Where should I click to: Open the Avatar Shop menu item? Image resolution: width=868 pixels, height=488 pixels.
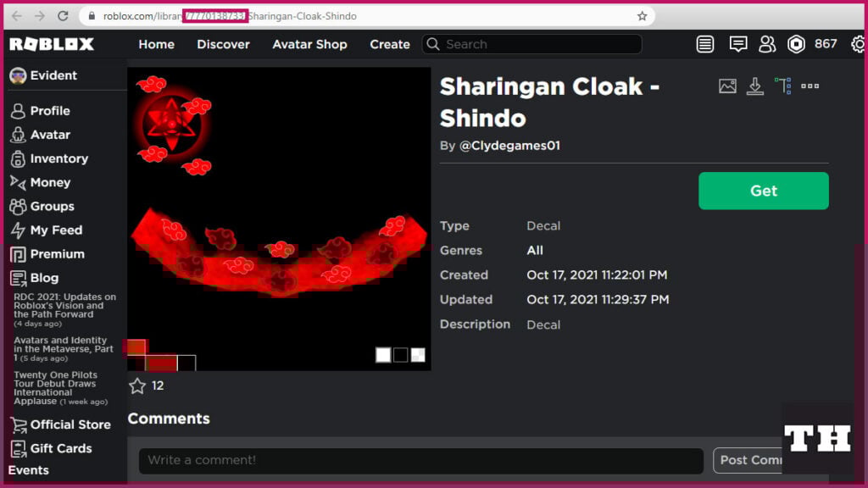click(309, 44)
